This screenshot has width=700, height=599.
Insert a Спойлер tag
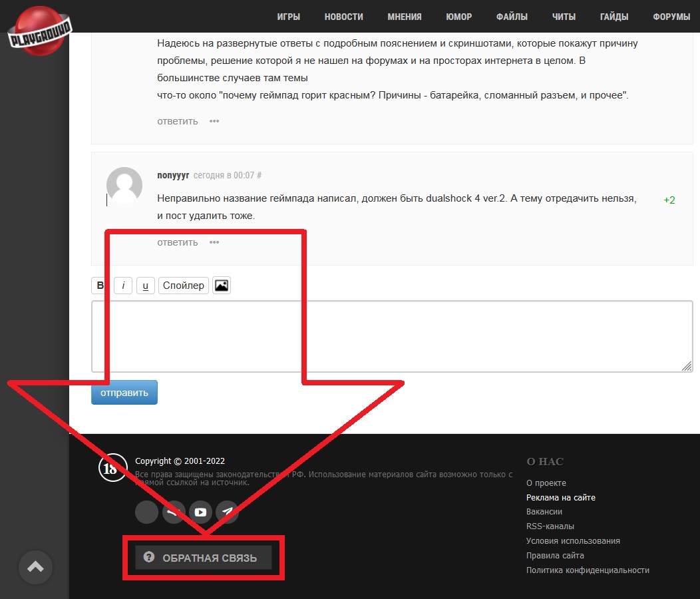tap(184, 286)
